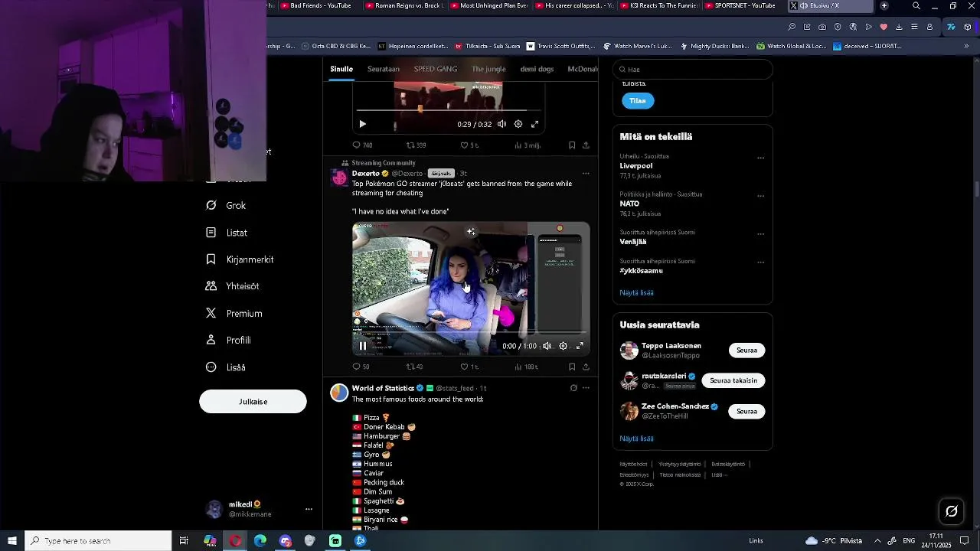Open Streaming Community link

[x=384, y=163]
